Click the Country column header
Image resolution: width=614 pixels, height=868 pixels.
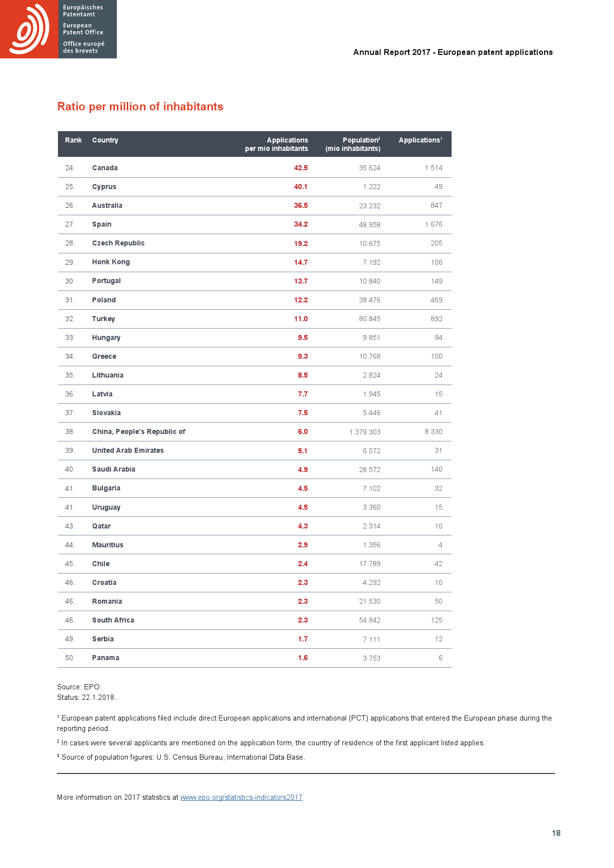click(x=105, y=140)
